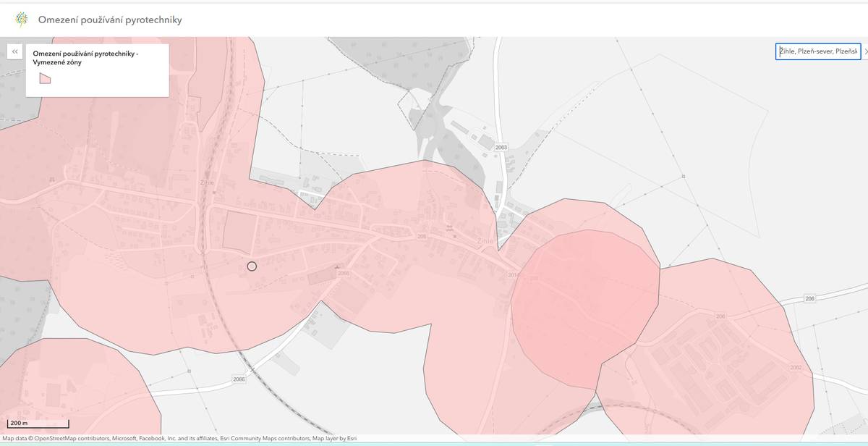Click the search field containing Žihle, Plzeň-sever
This screenshot has height=446, width=868.
tap(817, 51)
